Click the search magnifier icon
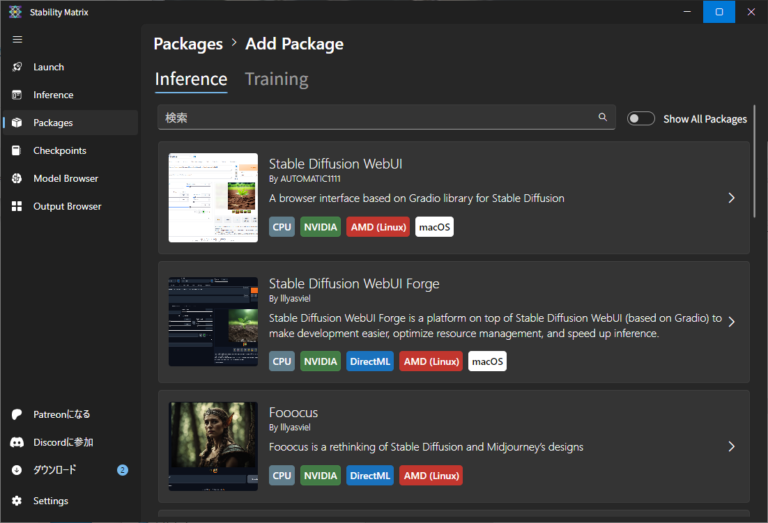 coord(603,117)
